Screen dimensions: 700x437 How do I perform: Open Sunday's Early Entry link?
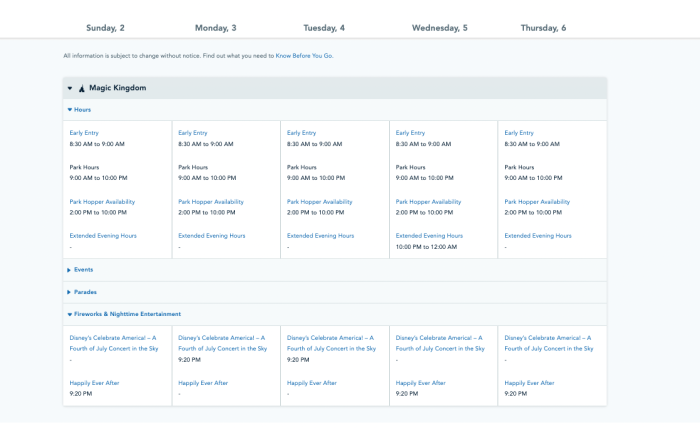[x=84, y=133]
